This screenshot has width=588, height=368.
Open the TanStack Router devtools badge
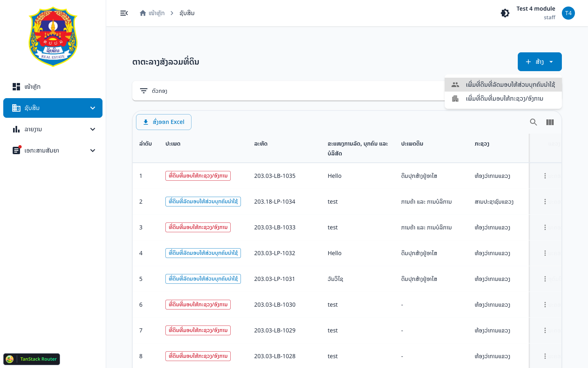[32, 359]
